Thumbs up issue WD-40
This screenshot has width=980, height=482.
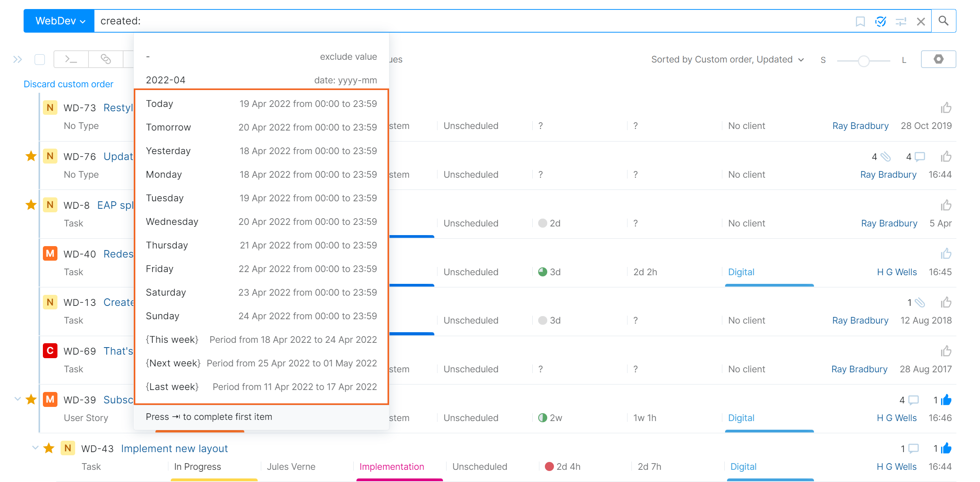coord(946,254)
